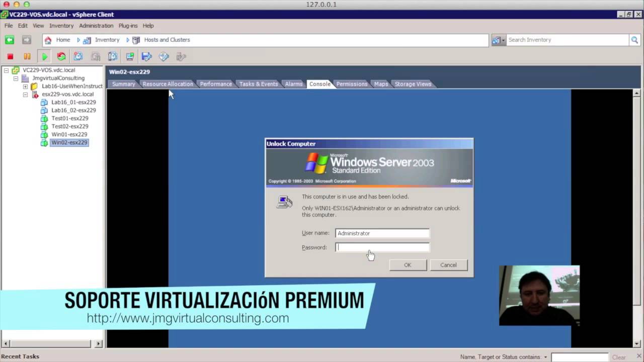Click the green Power On play icon
The width and height of the screenshot is (644, 362).
tap(45, 57)
